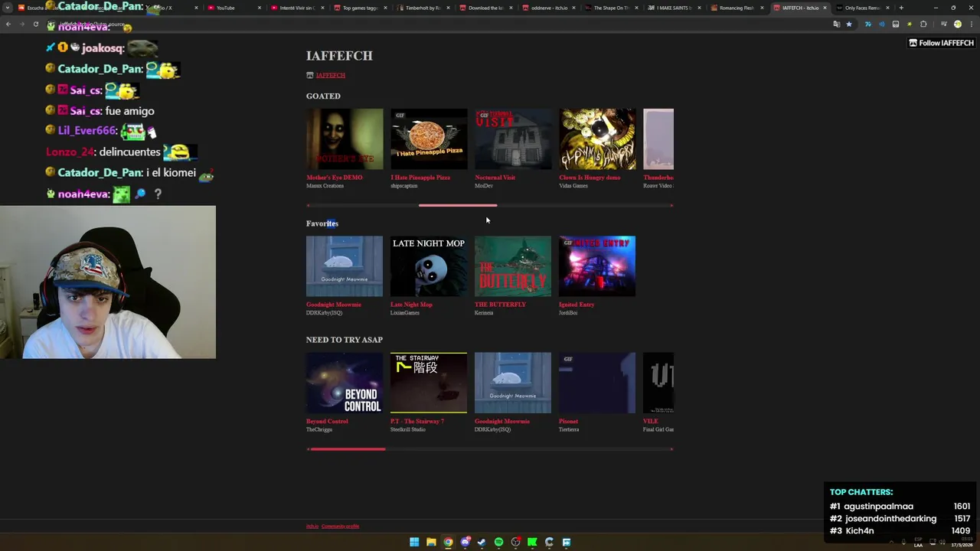Go back using the browser back arrow

click(8, 24)
